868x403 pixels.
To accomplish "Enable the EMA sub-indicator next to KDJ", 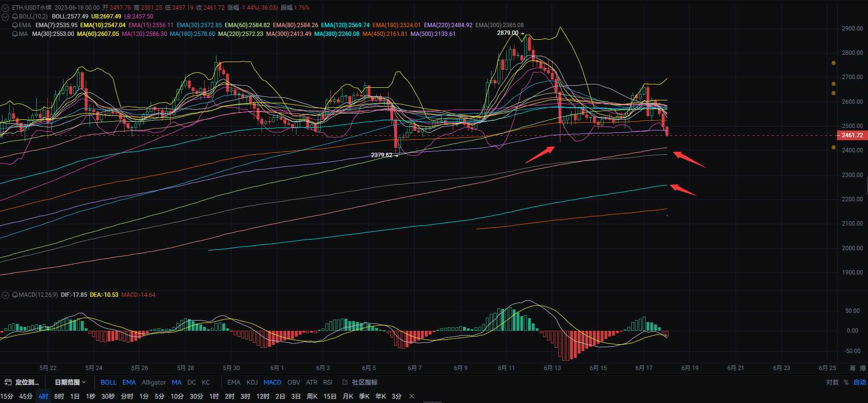I will coord(234,382).
